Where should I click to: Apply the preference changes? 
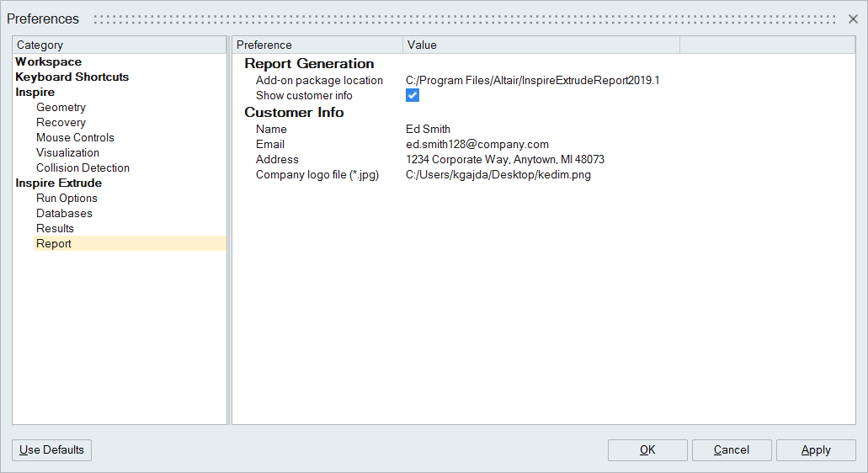(x=816, y=450)
